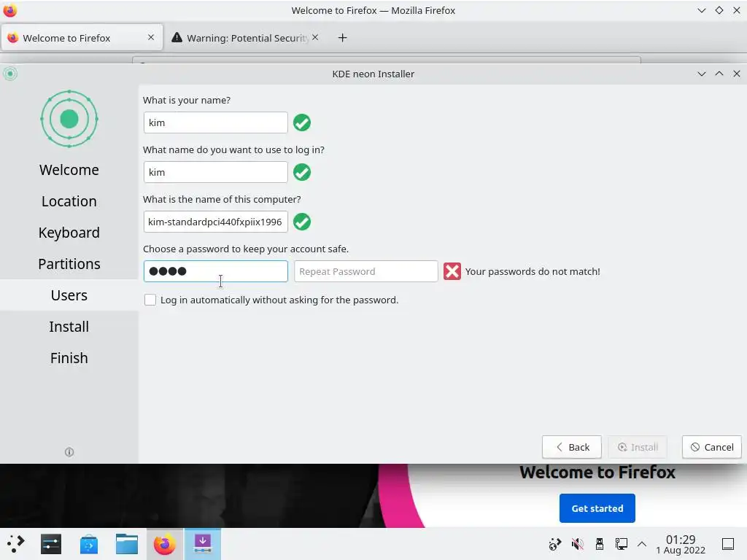Screen dimensions: 747x560
Task: Open a new Firefox tab
Action: pyautogui.click(x=343, y=38)
